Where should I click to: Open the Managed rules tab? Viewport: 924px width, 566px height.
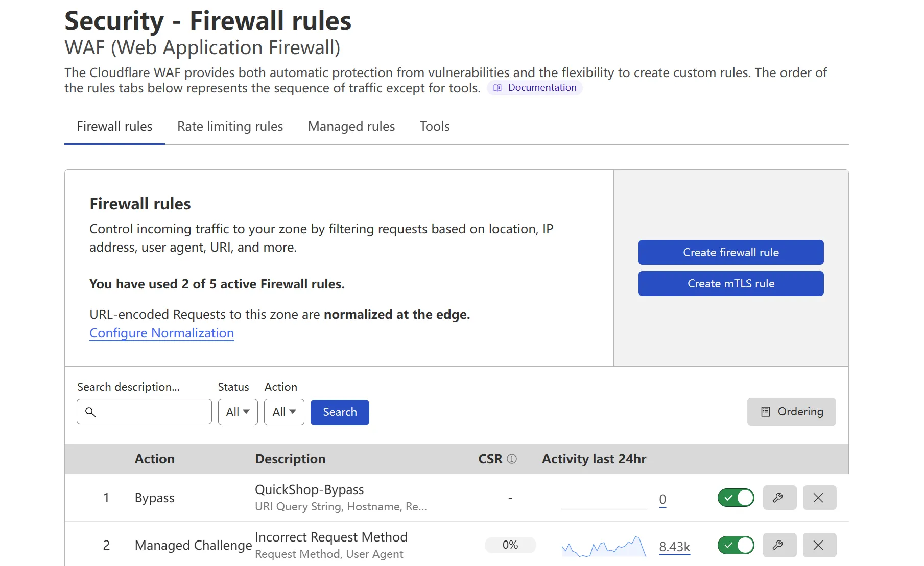pos(351,127)
